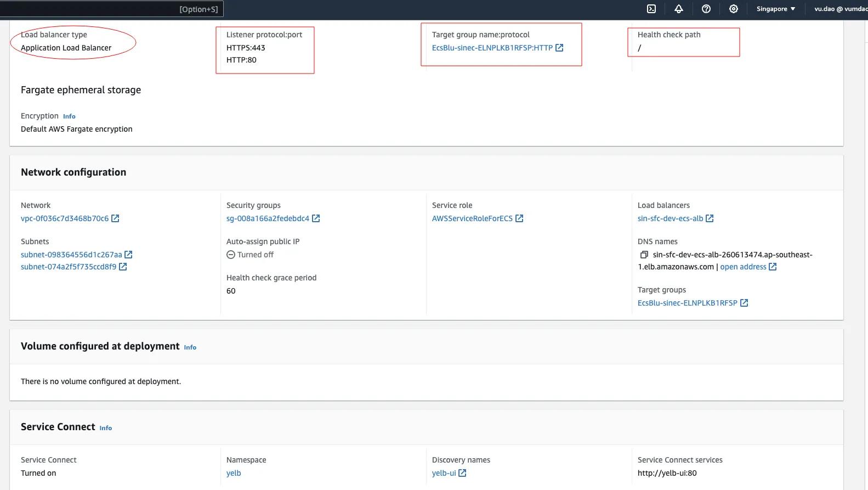
Task: Click the Network configuration heading
Action: pyautogui.click(x=73, y=172)
